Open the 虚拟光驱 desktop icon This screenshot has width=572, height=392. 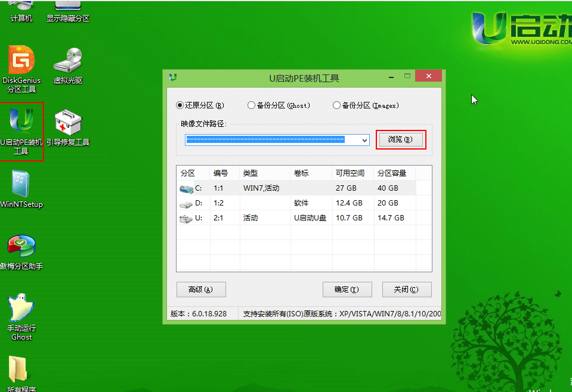[x=68, y=66]
